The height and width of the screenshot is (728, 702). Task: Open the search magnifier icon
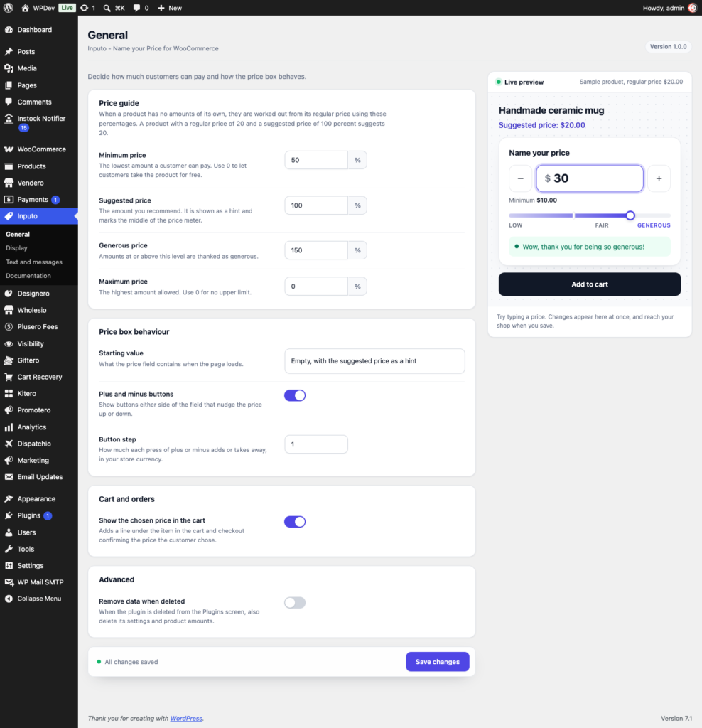(x=107, y=8)
